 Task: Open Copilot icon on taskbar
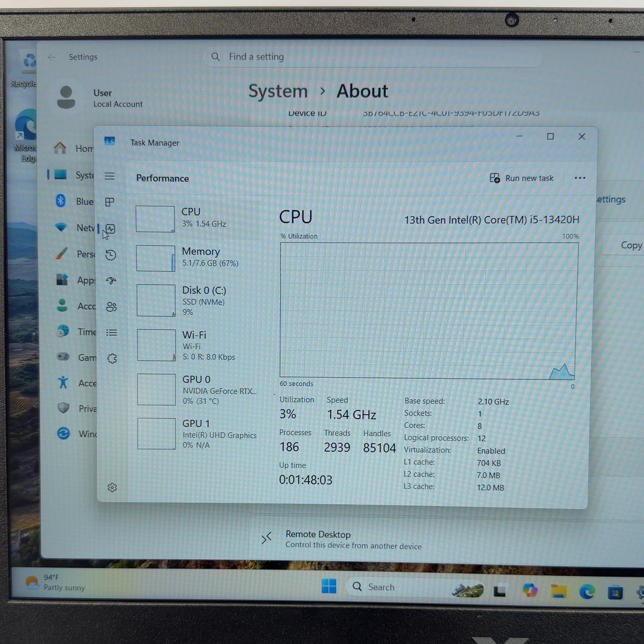[x=530, y=590]
